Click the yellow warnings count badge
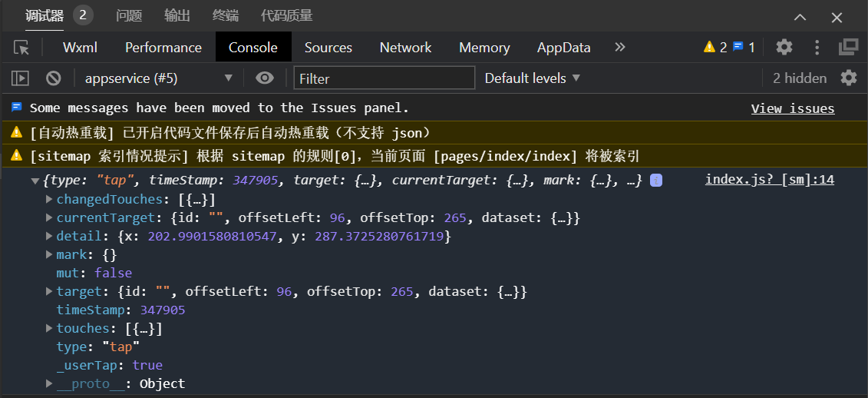This screenshot has width=868, height=398. tap(715, 48)
